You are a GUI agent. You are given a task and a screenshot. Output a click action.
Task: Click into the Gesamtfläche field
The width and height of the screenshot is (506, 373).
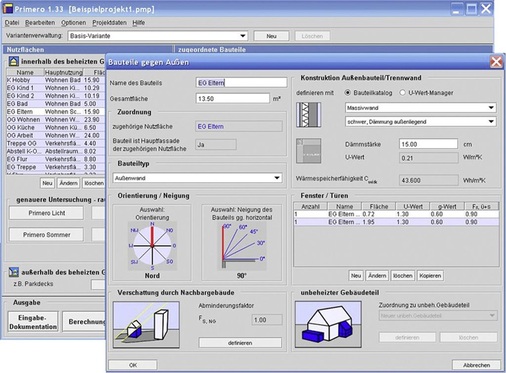[x=233, y=99]
